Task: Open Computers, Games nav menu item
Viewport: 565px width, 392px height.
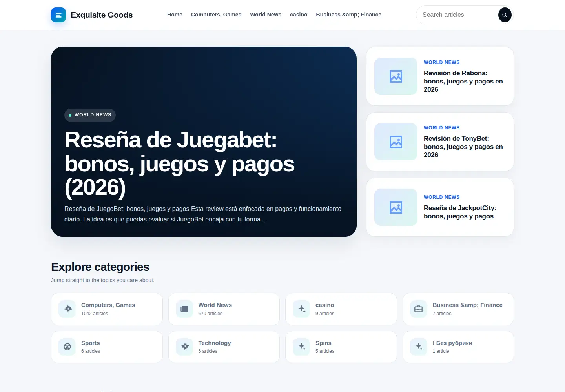Action: [216, 15]
